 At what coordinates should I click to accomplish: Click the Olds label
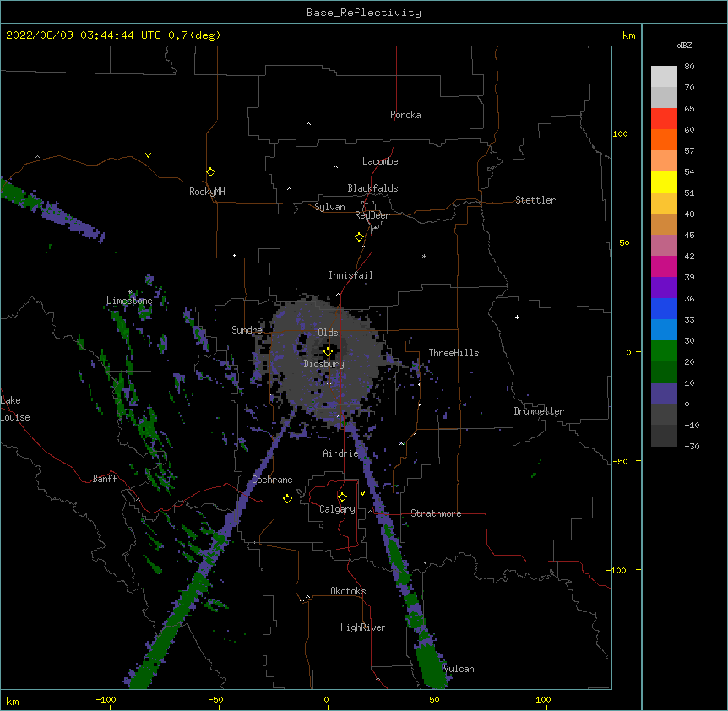[x=328, y=333]
